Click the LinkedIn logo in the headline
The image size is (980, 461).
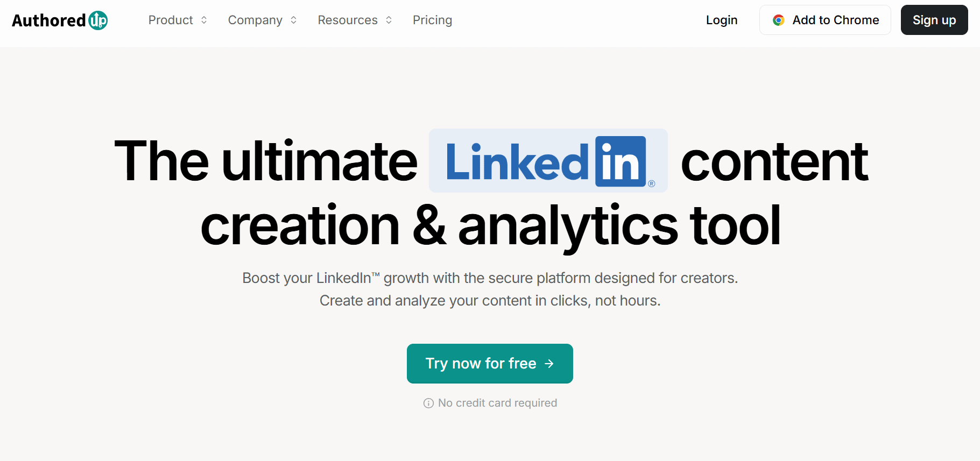click(x=548, y=161)
